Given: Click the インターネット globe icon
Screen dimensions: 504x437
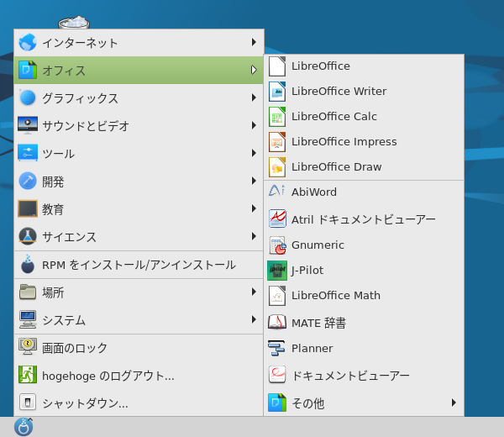Looking at the screenshot, I should [x=28, y=42].
